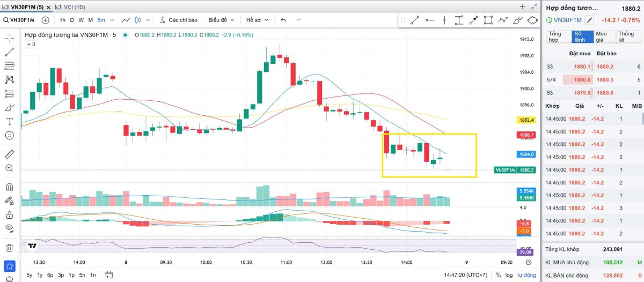Pick price range measure tool in floating toolbar
The image size is (644, 282).
[x=459, y=20]
